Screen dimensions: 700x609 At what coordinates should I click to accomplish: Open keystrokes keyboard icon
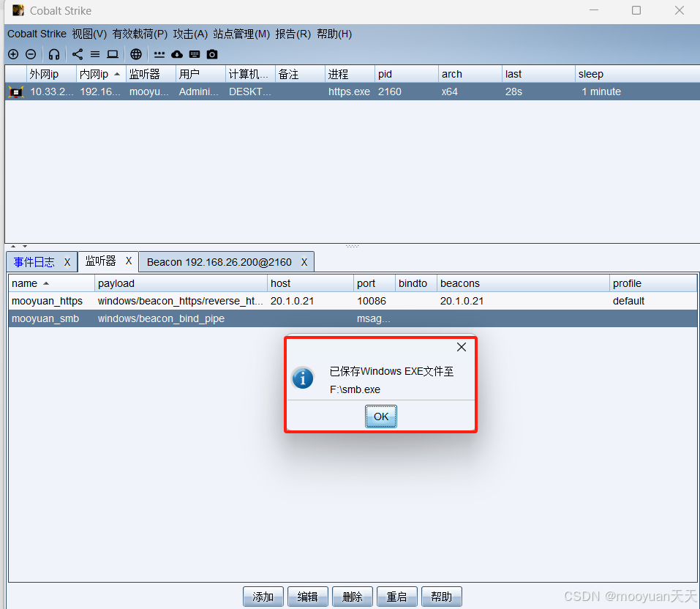pos(195,54)
